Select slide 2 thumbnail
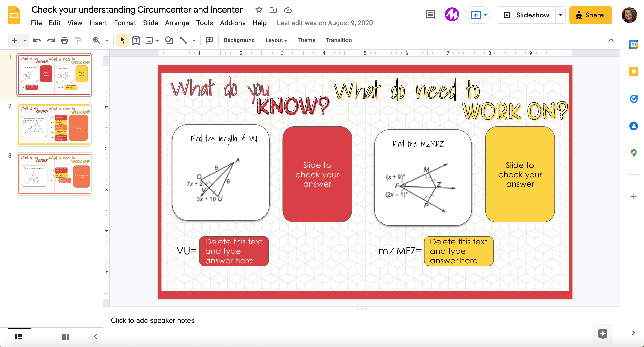Screen dimensions: 644x347 [x=54, y=124]
